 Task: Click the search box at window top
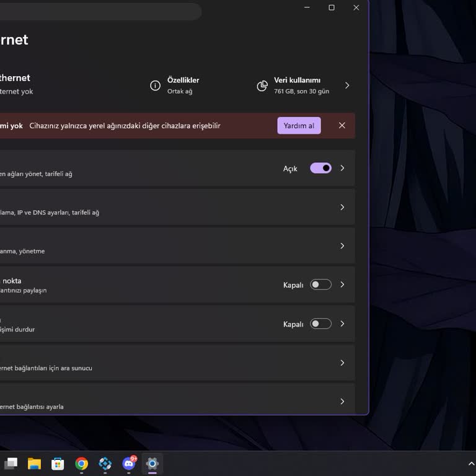click(99, 11)
